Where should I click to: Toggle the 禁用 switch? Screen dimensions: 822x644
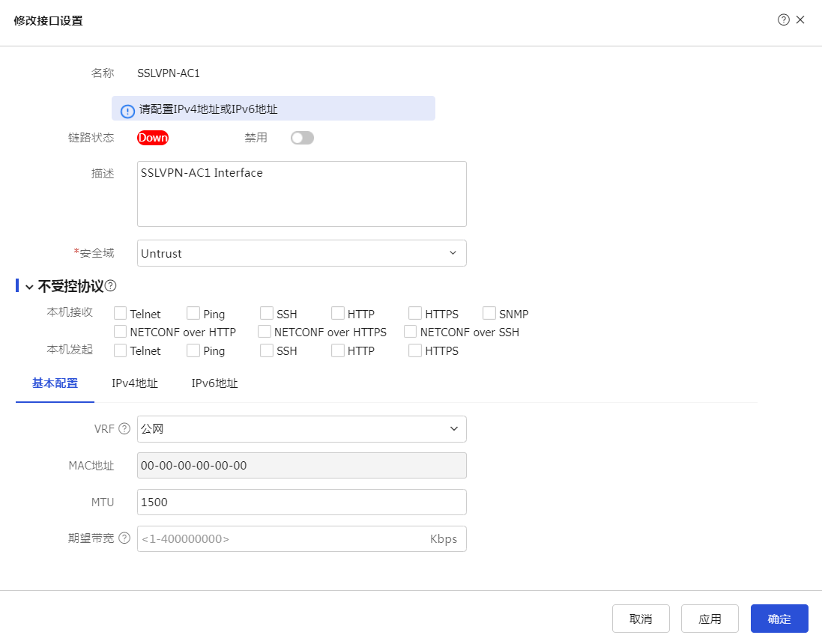point(302,138)
